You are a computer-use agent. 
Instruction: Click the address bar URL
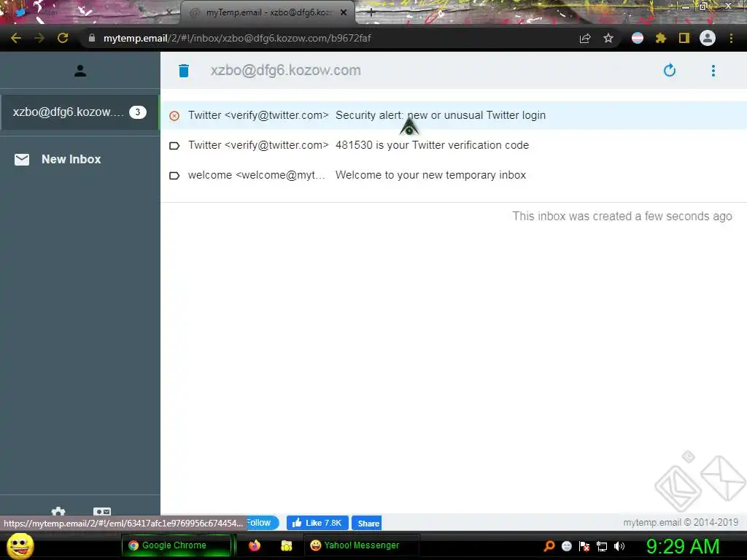tap(237, 38)
